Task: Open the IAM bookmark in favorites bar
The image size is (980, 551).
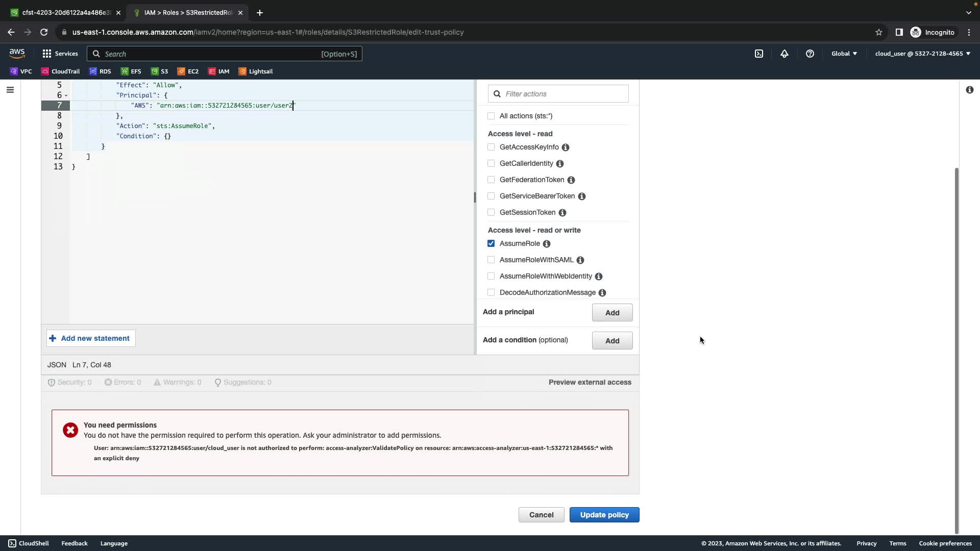Action: pyautogui.click(x=219, y=71)
